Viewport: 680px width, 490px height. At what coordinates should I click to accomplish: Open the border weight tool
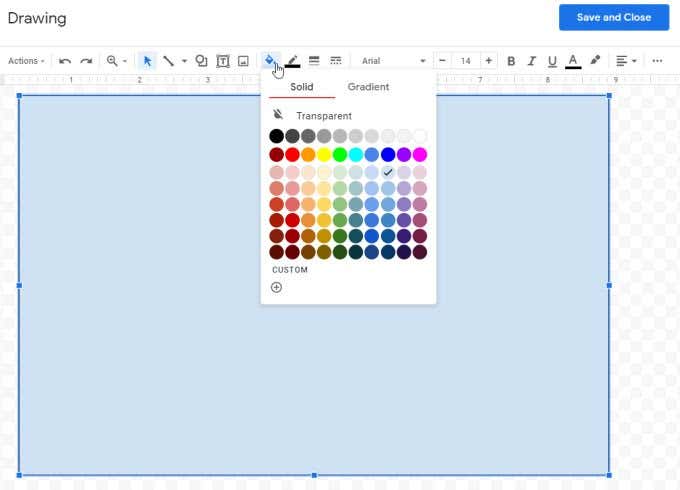coord(314,61)
